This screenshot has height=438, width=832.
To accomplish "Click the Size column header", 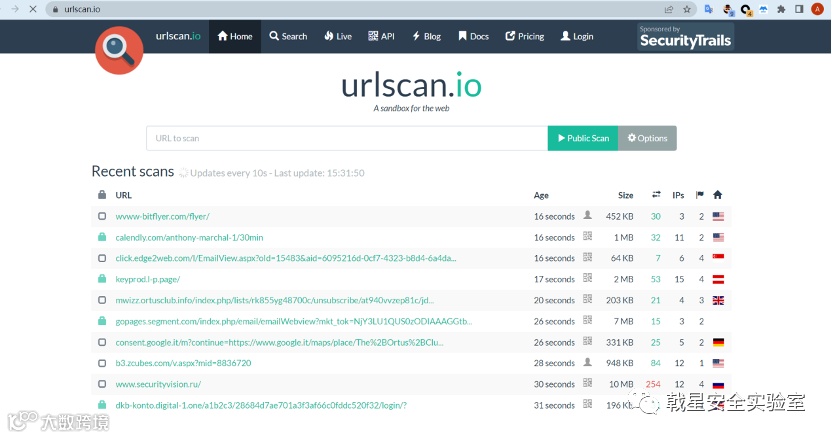I will point(626,195).
